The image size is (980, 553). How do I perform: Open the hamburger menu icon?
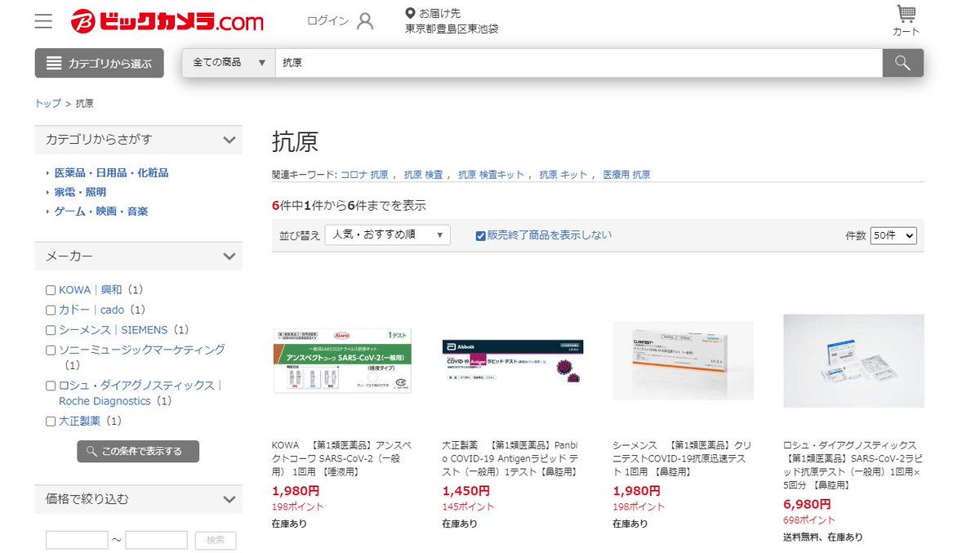[43, 20]
